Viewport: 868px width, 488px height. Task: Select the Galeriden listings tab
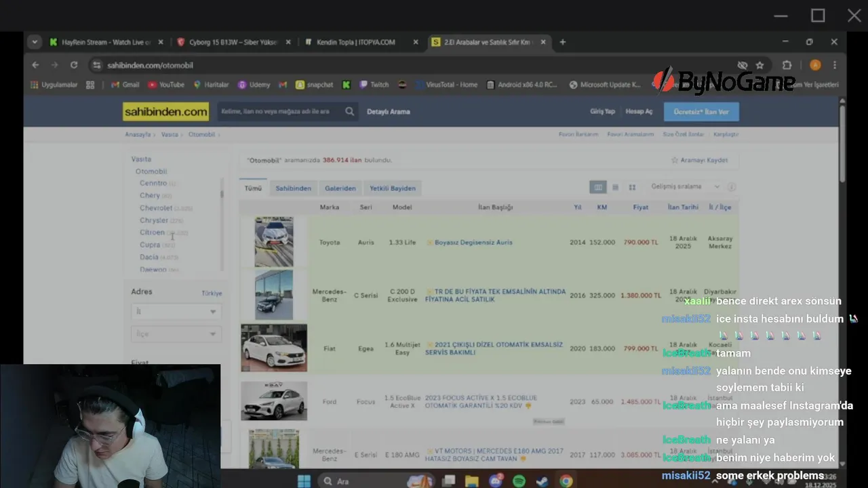coord(340,188)
